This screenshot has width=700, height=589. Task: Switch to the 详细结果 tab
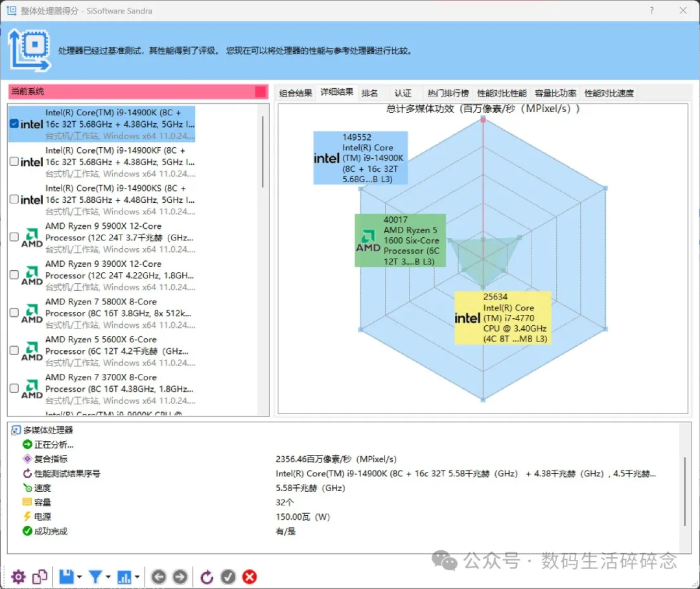(337, 92)
